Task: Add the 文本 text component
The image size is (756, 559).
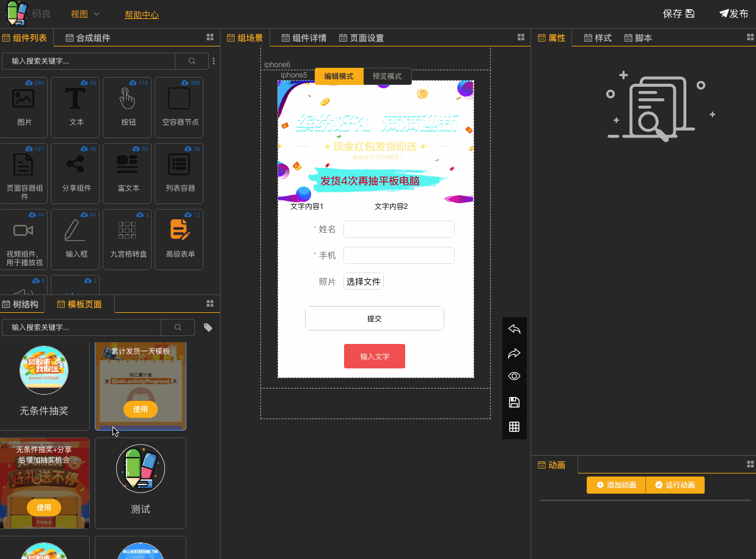Action: click(76, 107)
